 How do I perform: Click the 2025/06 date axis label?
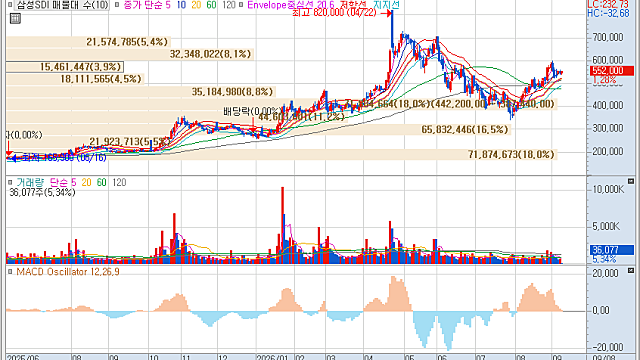23,357
